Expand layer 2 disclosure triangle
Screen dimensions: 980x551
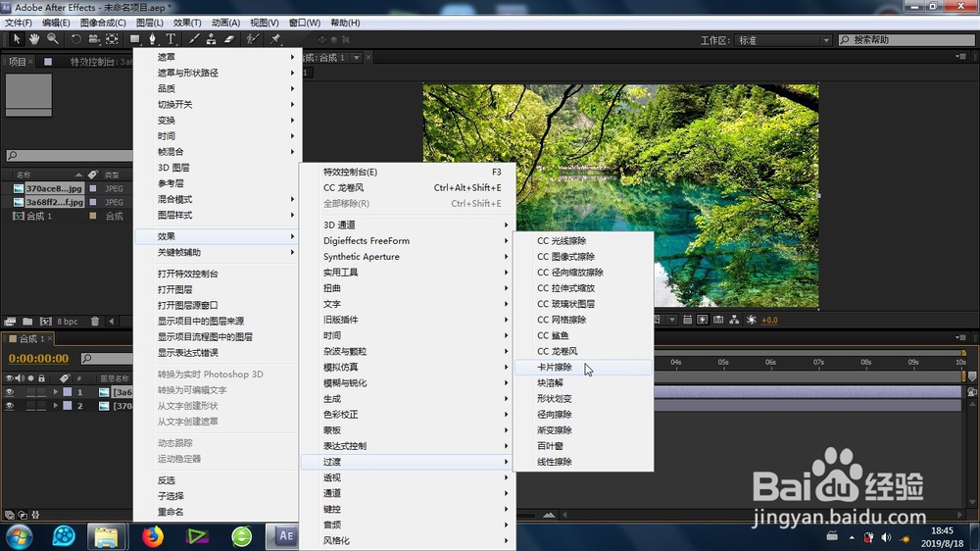point(56,406)
